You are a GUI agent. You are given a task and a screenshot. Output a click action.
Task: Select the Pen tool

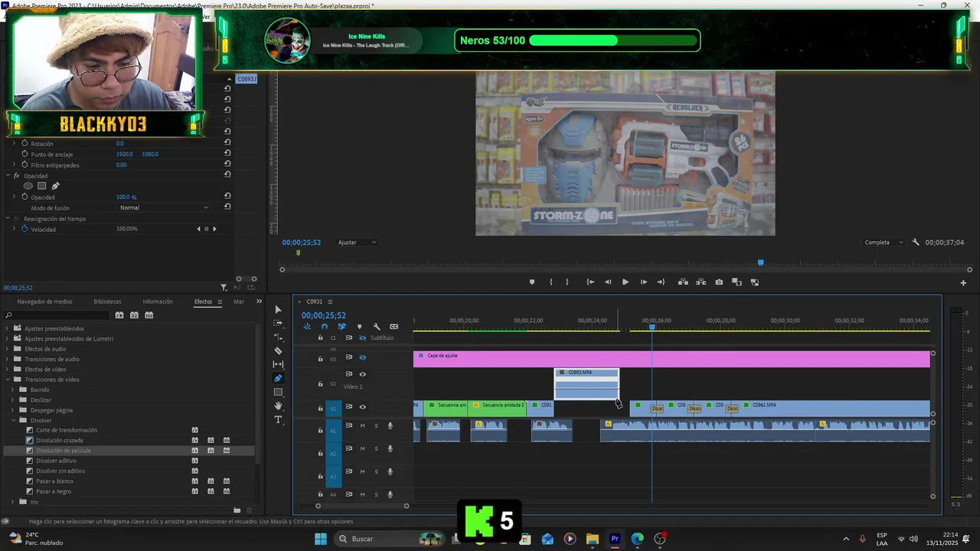278,378
